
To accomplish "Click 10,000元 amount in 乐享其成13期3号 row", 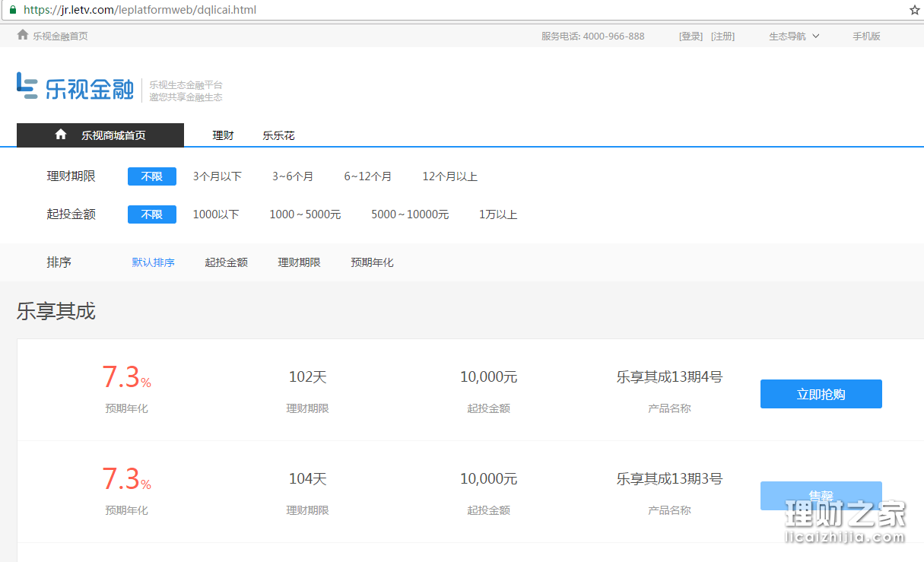I will (488, 478).
